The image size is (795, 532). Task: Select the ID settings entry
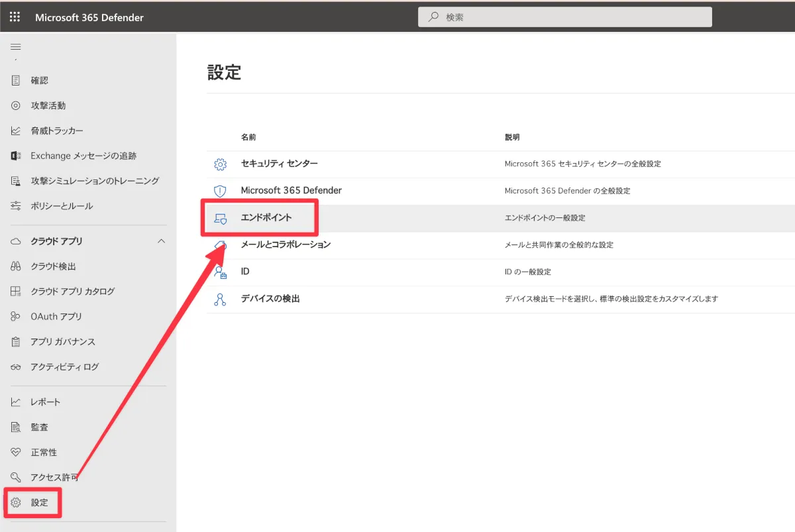[245, 272]
